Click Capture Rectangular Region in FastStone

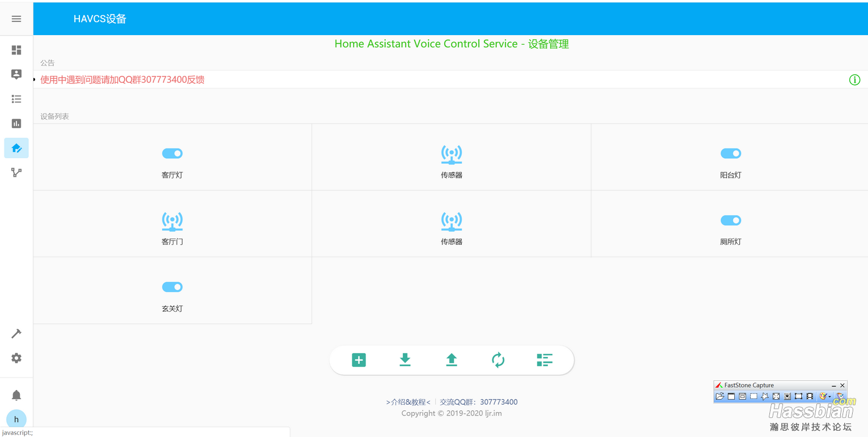[754, 396]
